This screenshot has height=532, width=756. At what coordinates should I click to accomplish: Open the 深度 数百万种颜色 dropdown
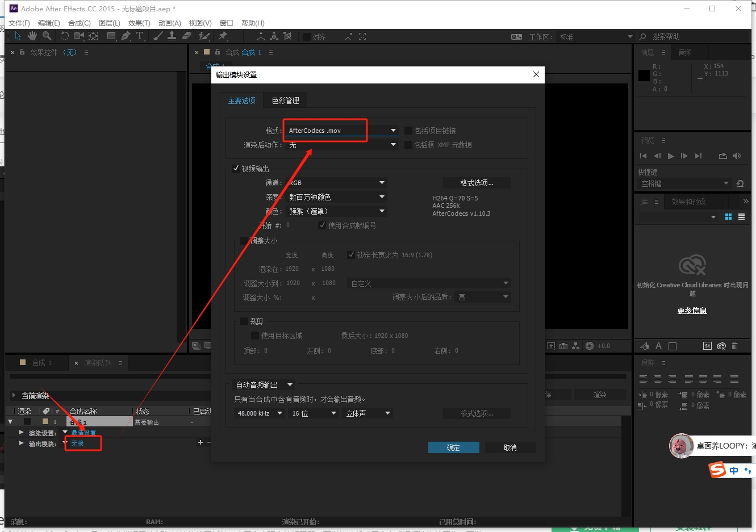click(336, 197)
